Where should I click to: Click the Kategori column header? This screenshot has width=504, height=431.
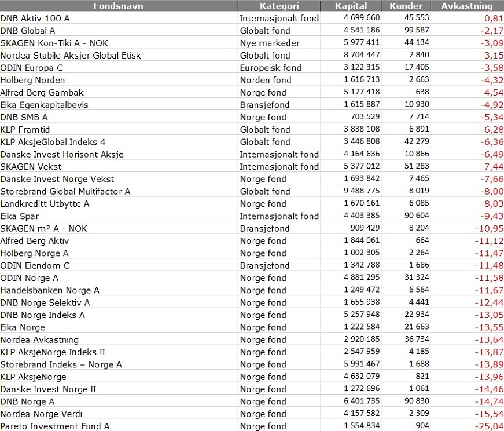tap(279, 6)
